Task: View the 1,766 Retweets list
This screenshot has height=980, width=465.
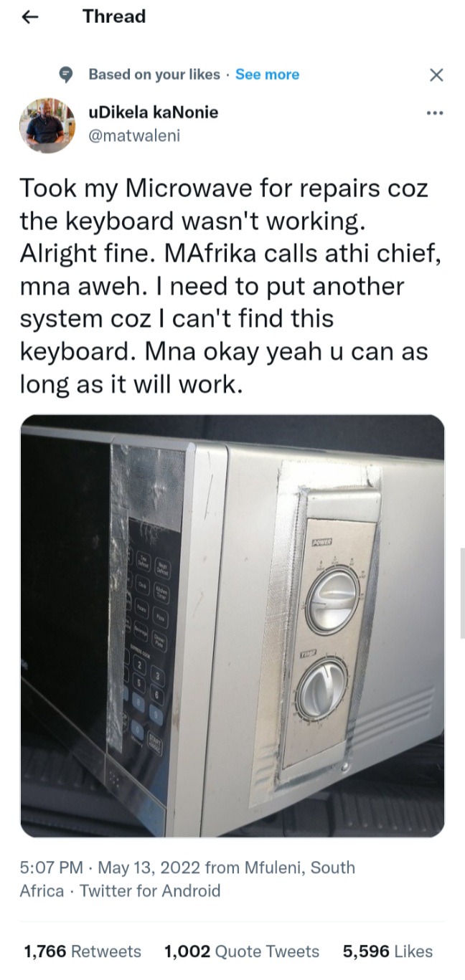Action: click(83, 951)
